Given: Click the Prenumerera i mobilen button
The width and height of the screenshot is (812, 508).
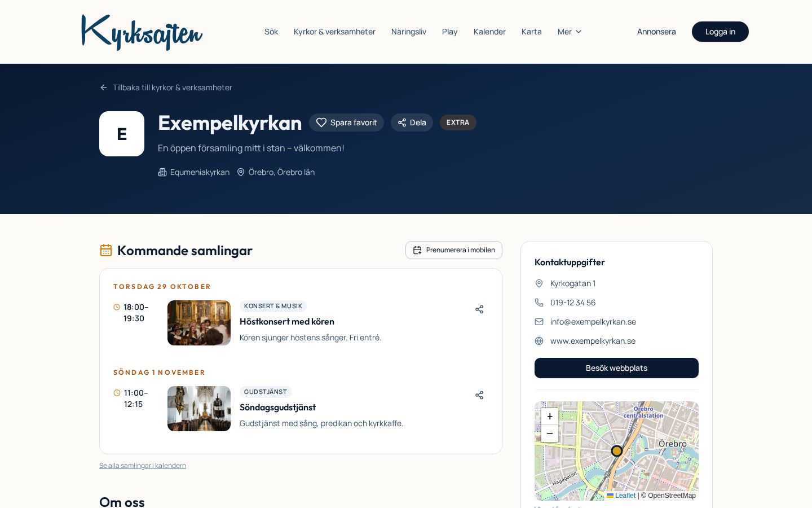Looking at the screenshot, I should (454, 250).
